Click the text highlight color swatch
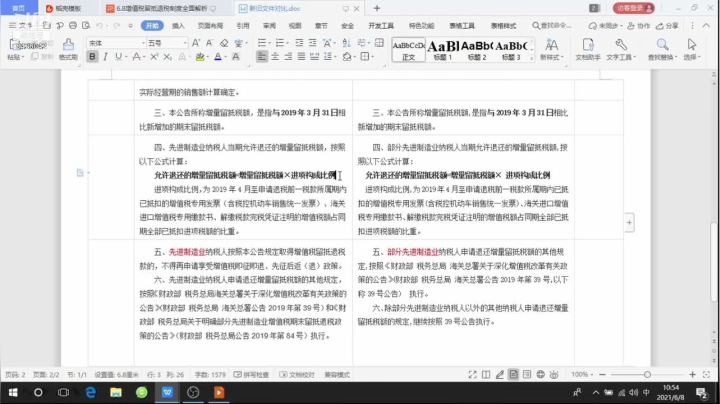 pyautogui.click(x=200, y=56)
